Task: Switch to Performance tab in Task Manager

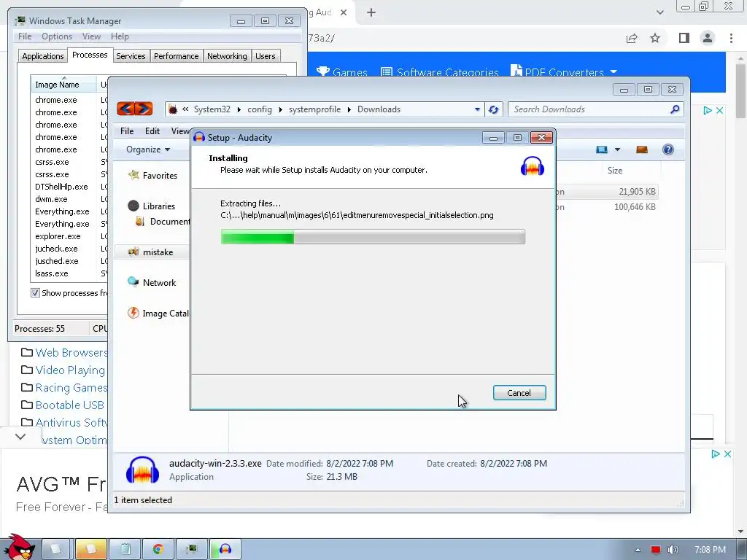Action: coord(177,56)
